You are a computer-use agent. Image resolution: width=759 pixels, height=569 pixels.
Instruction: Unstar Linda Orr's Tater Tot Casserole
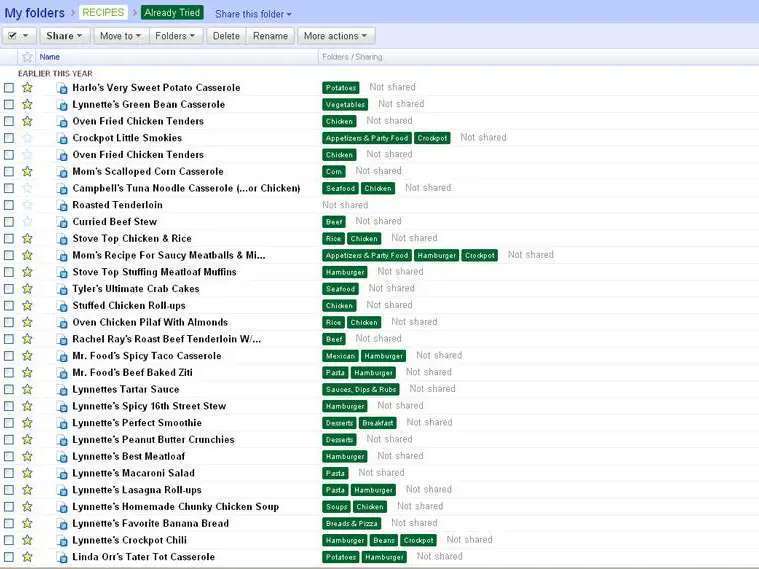(x=27, y=557)
